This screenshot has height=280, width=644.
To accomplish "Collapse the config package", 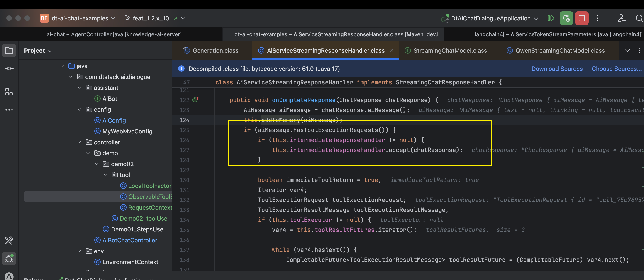I will tap(80, 109).
